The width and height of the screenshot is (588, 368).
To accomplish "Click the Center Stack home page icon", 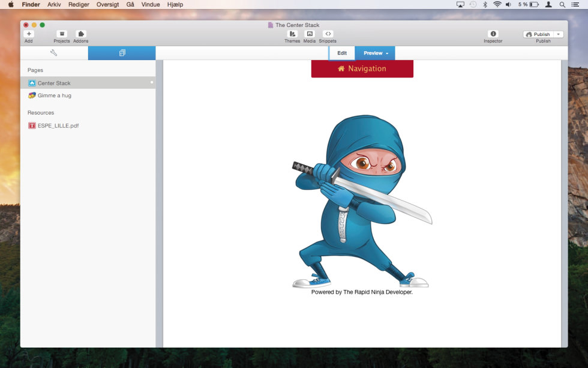I will tap(32, 83).
